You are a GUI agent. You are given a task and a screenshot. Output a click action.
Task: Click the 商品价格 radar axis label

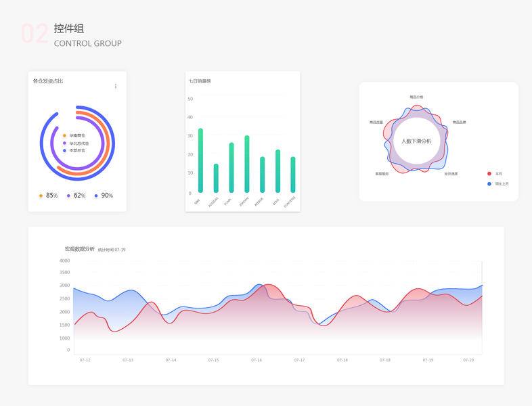tap(416, 97)
